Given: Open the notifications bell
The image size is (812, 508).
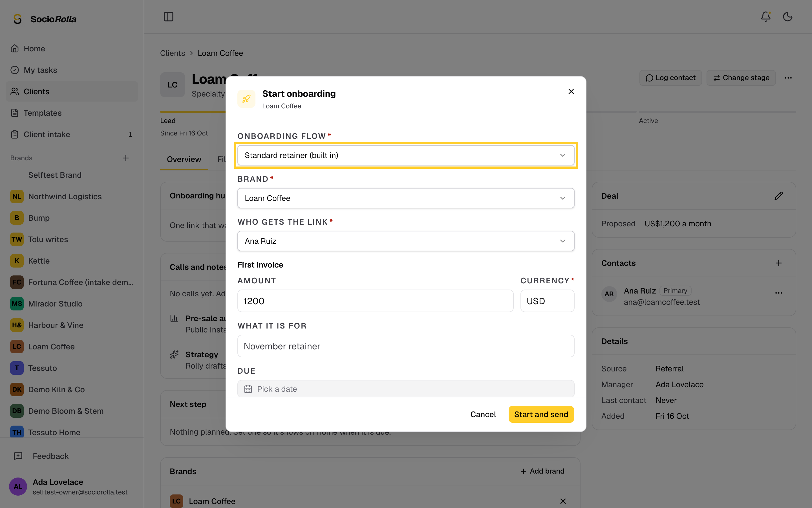Looking at the screenshot, I should coord(766,16).
